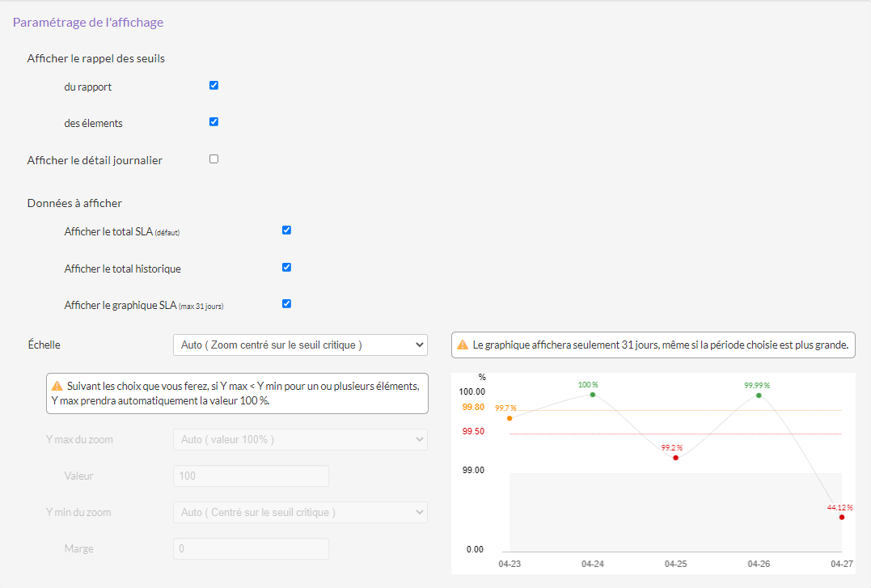Toggle 'Afficher le graphique SLA' checkbox
Screen dimensions: 871x588
tap(286, 304)
